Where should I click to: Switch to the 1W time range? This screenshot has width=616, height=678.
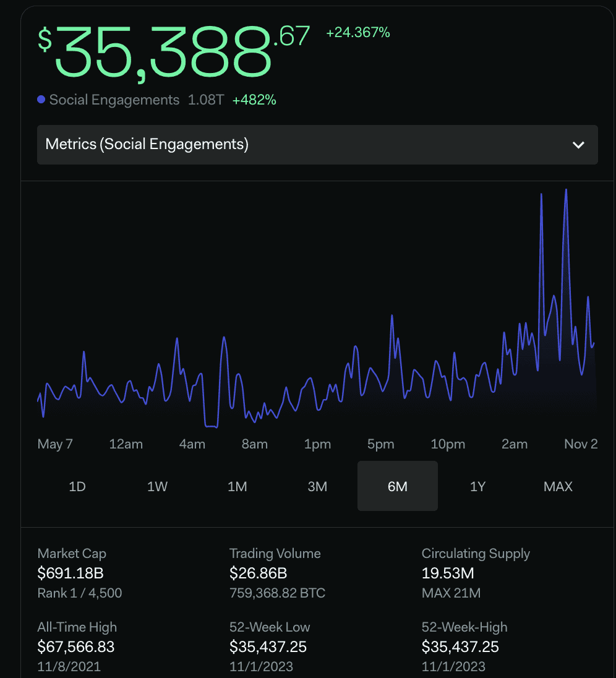pos(157,486)
